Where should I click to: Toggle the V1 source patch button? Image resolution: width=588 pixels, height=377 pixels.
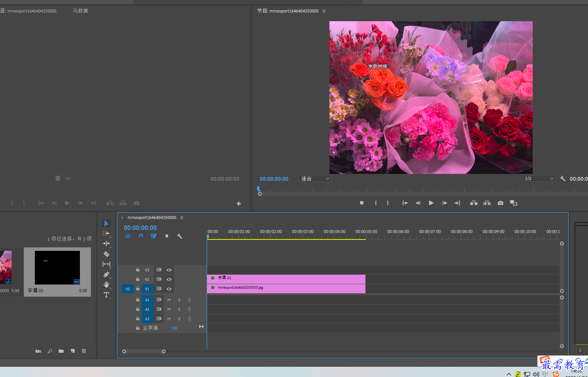click(128, 289)
